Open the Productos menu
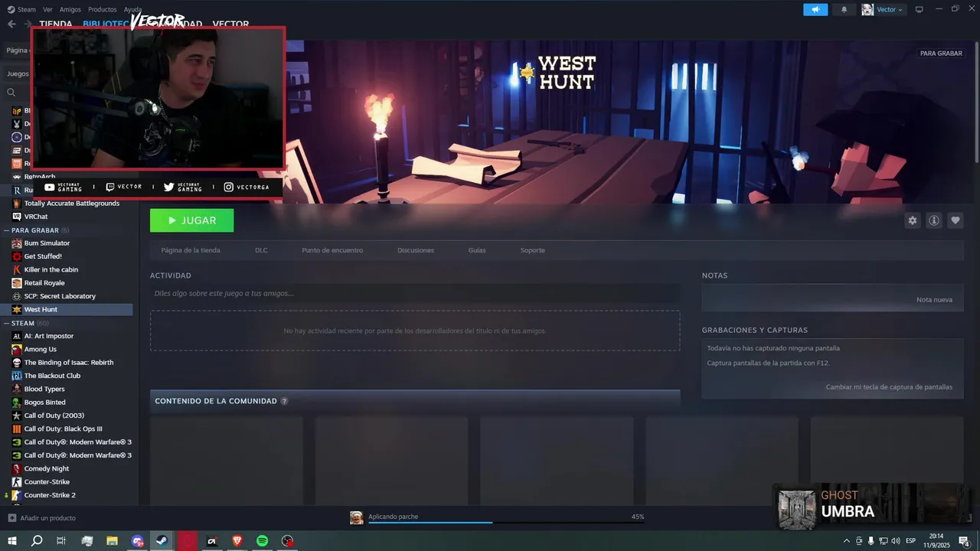The image size is (980, 551). click(103, 9)
